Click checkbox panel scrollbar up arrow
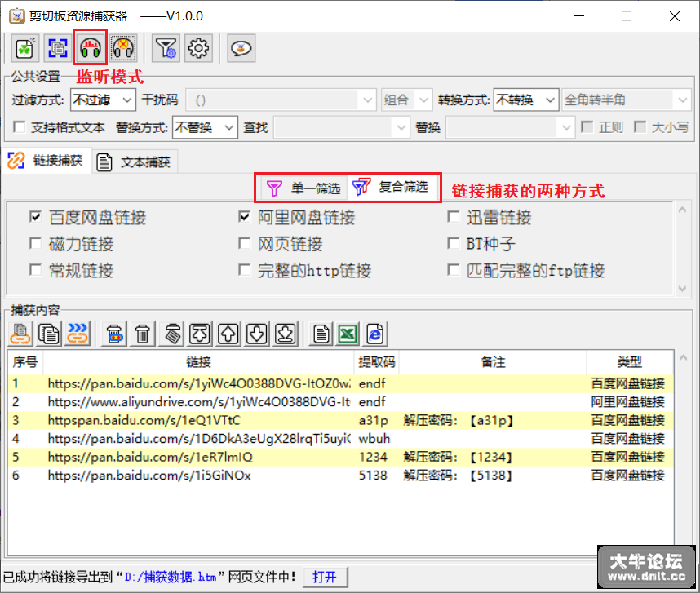Image resolution: width=700 pixels, height=593 pixels. [682, 210]
